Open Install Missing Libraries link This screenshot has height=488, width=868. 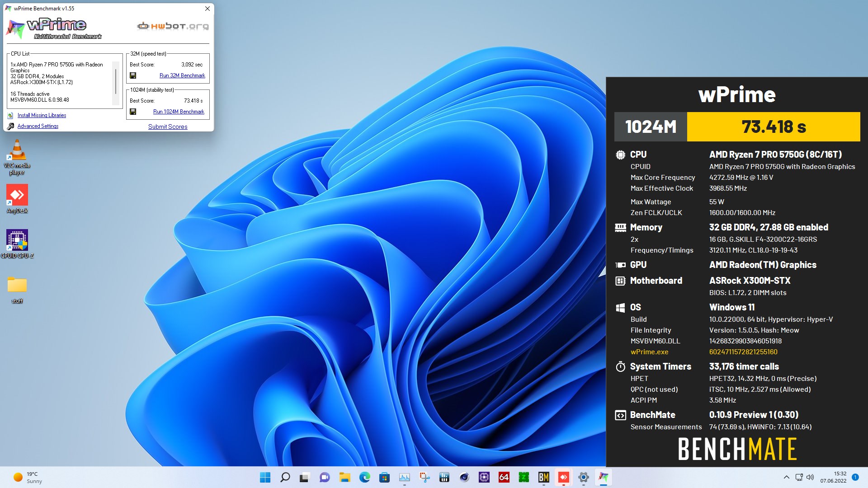click(x=42, y=115)
